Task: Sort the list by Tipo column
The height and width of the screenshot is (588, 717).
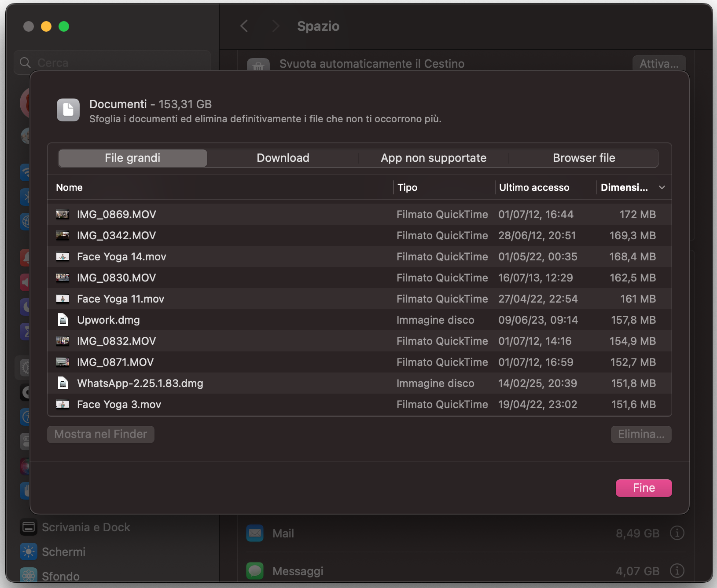Action: click(x=407, y=187)
